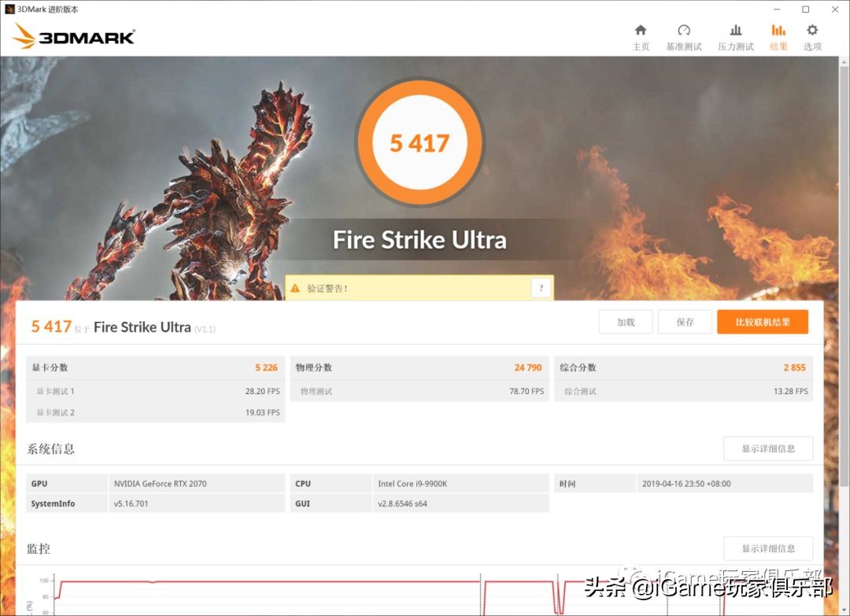The height and width of the screenshot is (616, 850).
Task: Click the vertical scrollbar on the right
Action: pos(844,276)
